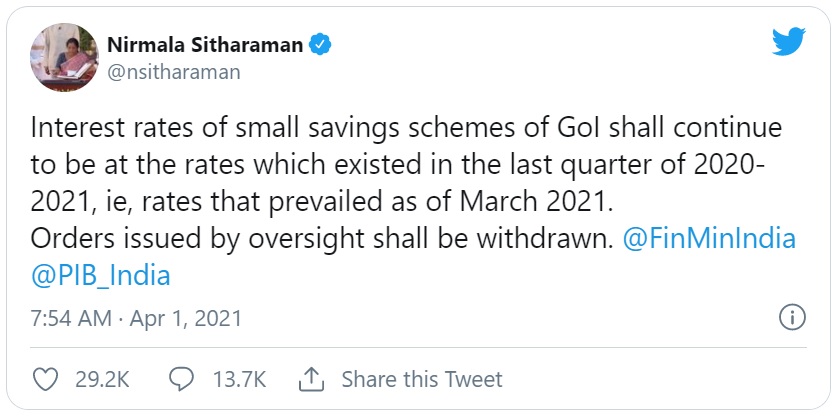Click the Share this Tweet label
Viewport: 838px width, 416px height.
pyautogui.click(x=421, y=380)
